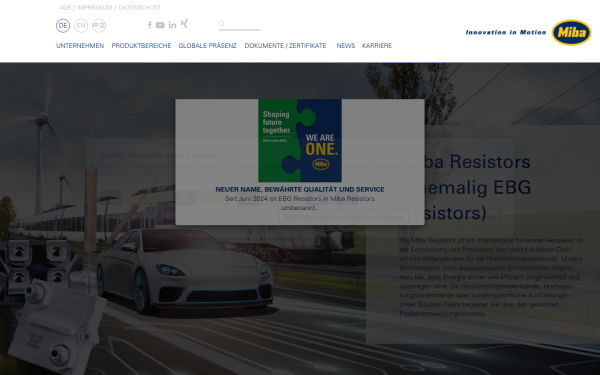600x375 pixels.
Task: Open the NEWS menu item
Action: coord(346,46)
